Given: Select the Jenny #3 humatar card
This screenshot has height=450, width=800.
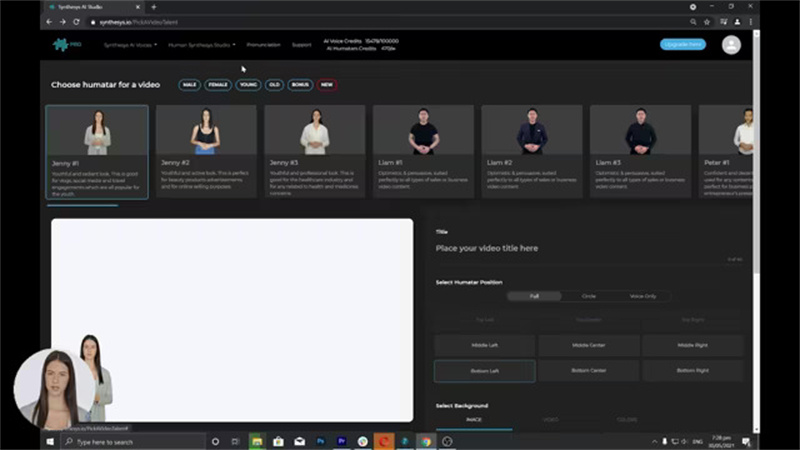Looking at the screenshot, I should pyautogui.click(x=315, y=152).
